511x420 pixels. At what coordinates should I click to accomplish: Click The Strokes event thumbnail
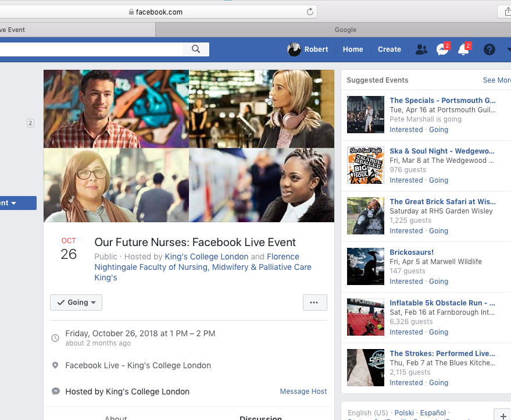365,367
